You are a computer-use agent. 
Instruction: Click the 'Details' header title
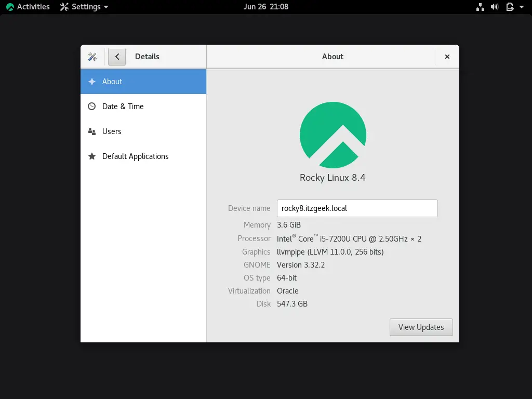[x=147, y=57]
